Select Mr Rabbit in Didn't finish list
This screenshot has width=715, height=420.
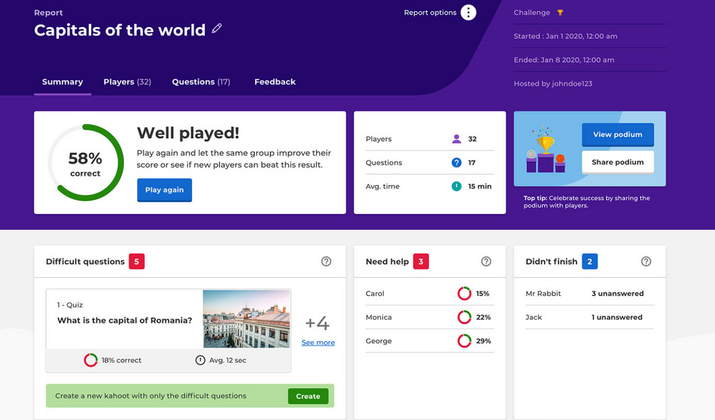tap(543, 293)
